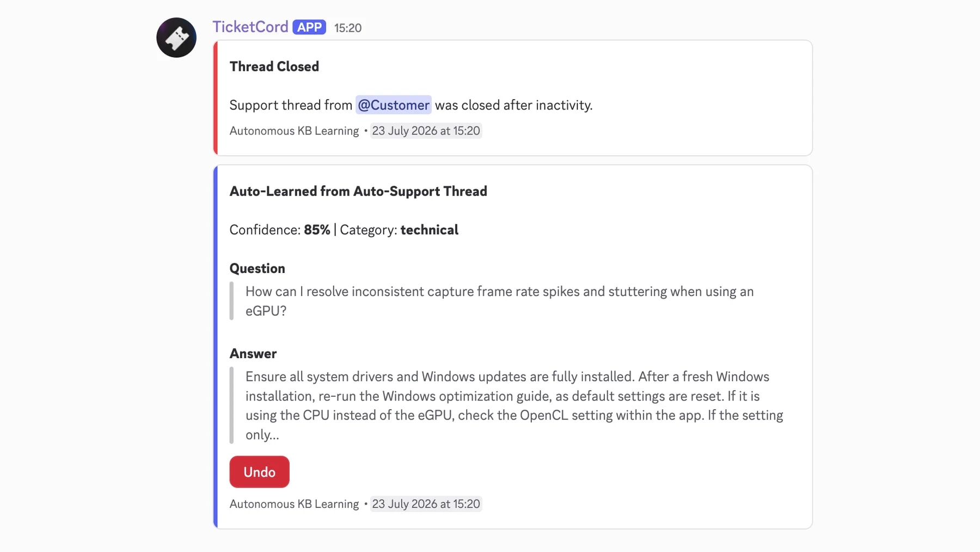The height and width of the screenshot is (552, 980).
Task: Click the 85% confidence value
Action: click(317, 230)
